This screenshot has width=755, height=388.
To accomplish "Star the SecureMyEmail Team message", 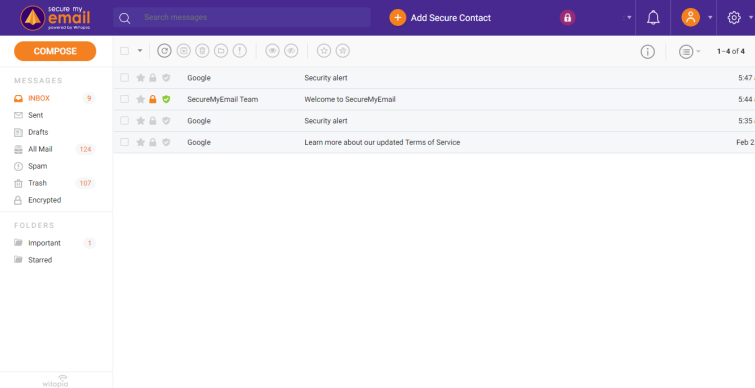I will 141,99.
